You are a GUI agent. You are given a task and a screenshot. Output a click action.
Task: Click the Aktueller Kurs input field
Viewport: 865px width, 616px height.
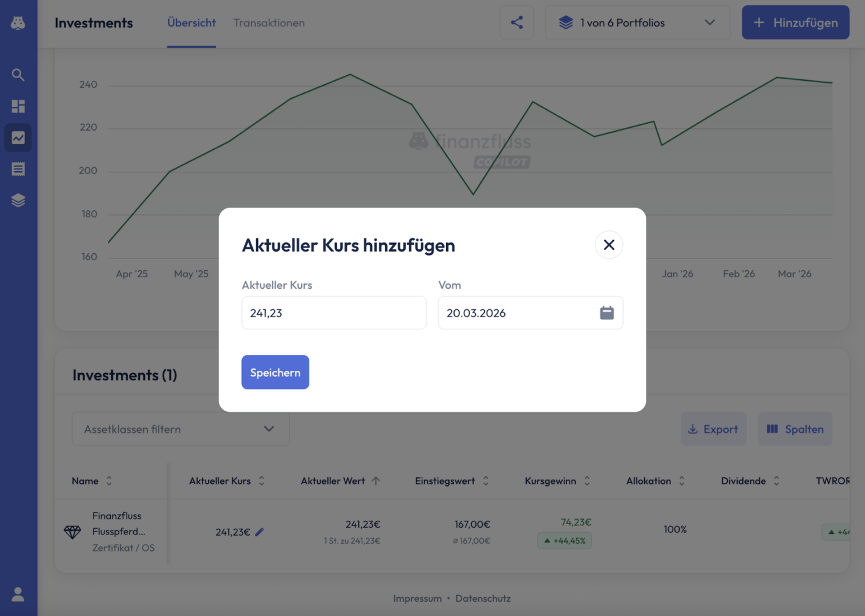point(334,313)
